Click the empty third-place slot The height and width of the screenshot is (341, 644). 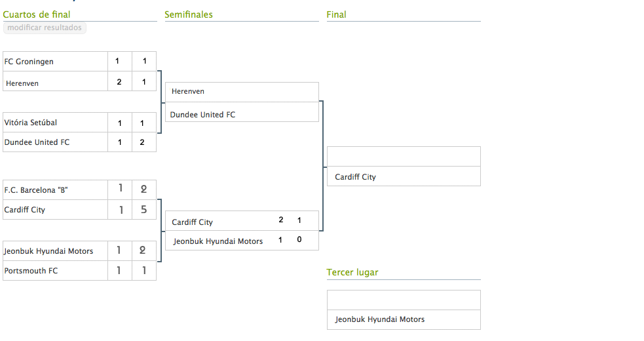pos(403,300)
